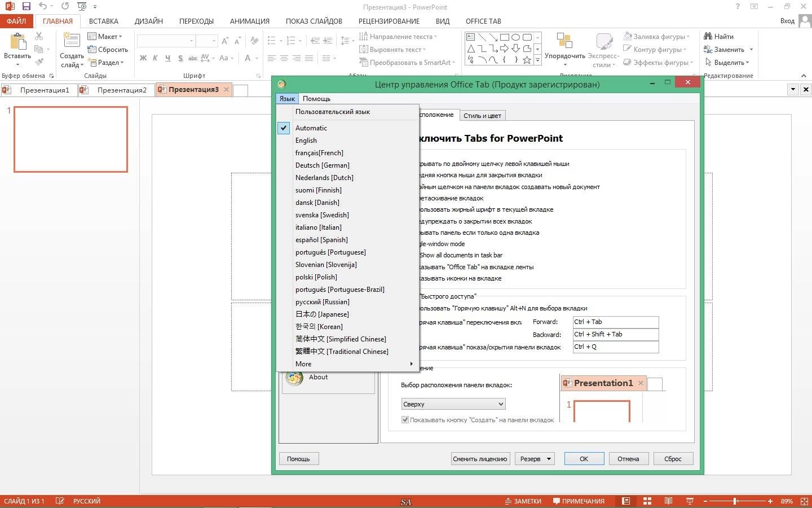Choose русский [Russian] language

click(347, 302)
